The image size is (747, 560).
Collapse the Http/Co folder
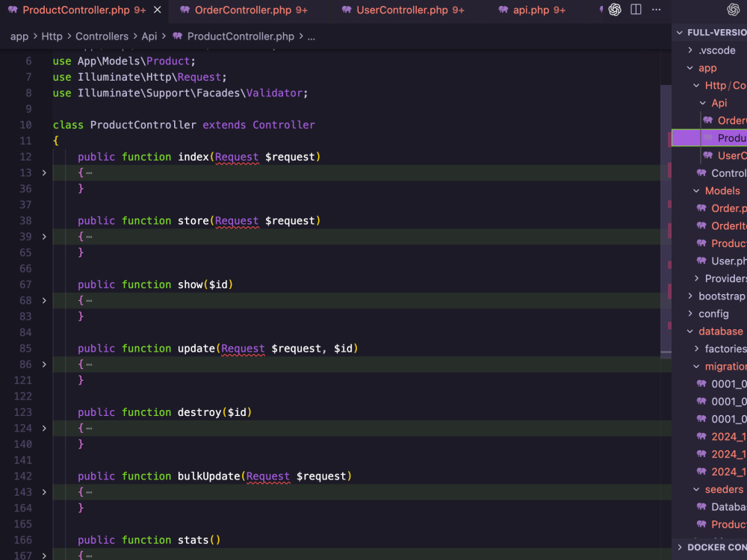[x=696, y=85]
